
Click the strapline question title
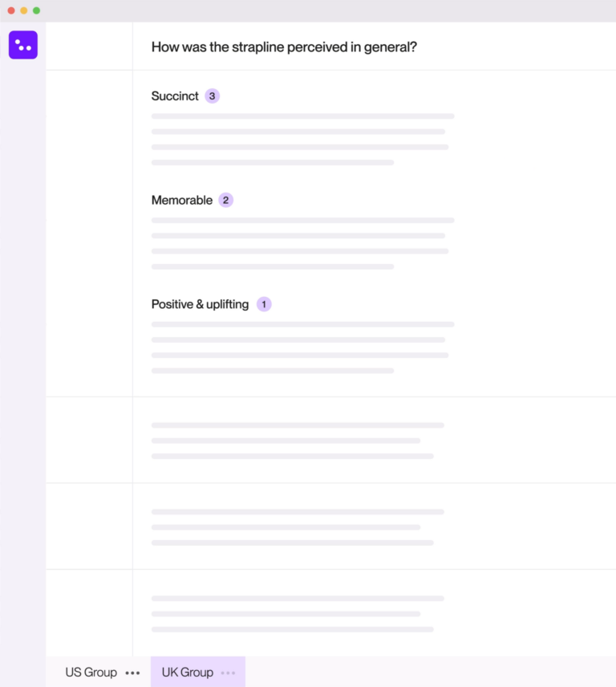pos(284,47)
